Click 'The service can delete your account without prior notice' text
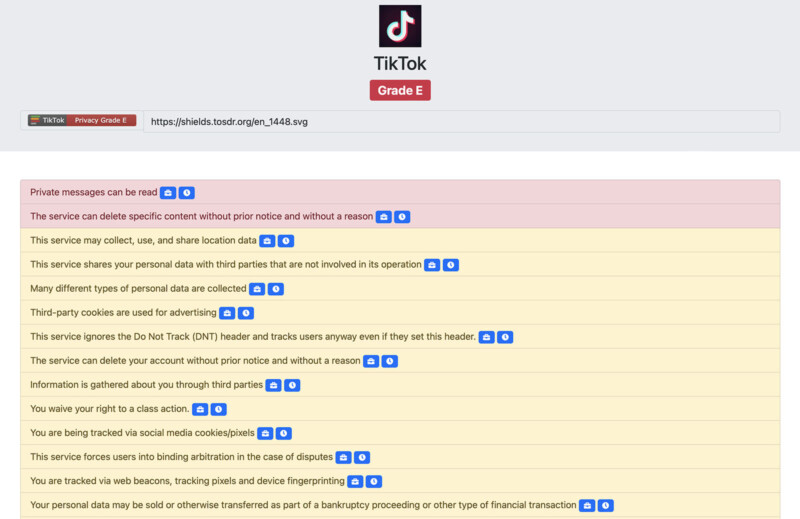 pos(195,360)
